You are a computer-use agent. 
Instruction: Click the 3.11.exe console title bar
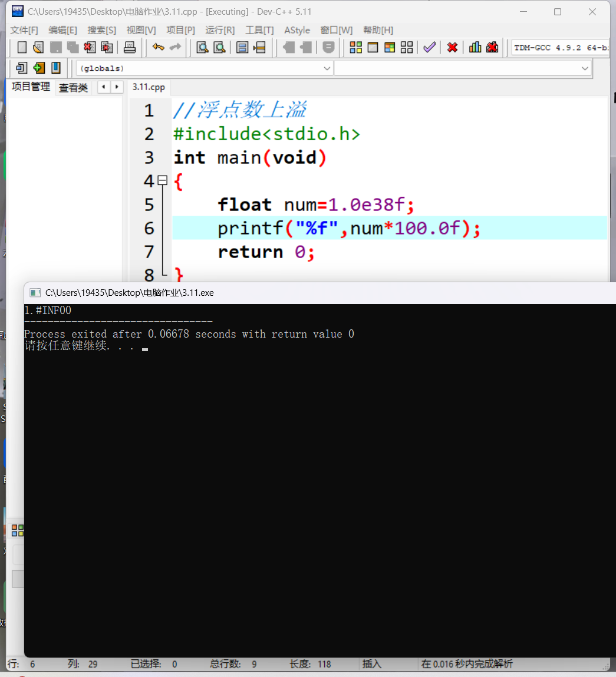(x=319, y=293)
